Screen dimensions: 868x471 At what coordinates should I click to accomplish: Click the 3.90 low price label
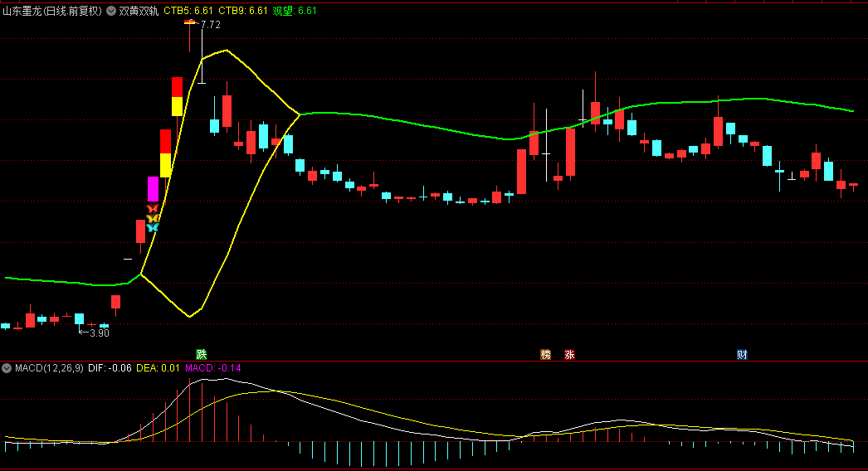click(x=99, y=333)
